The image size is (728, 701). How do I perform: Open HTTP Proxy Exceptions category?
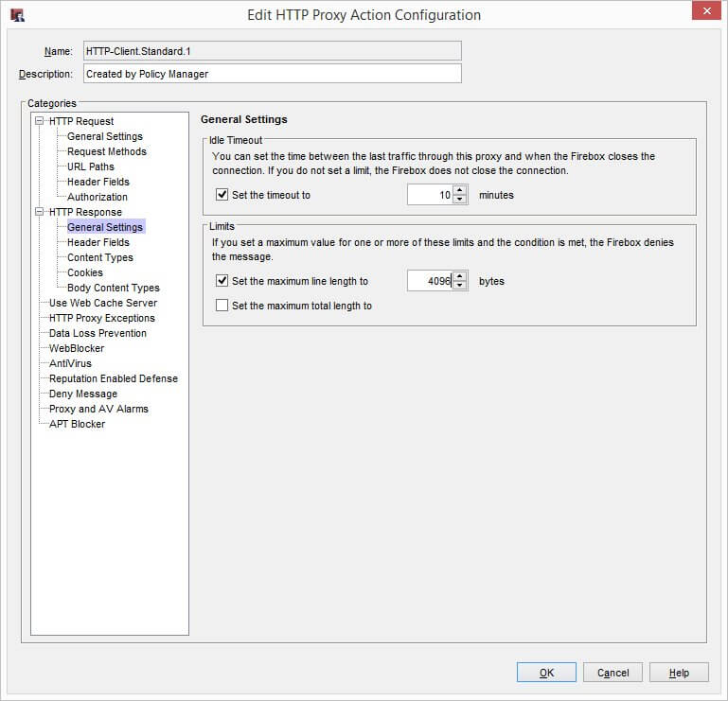tap(102, 318)
